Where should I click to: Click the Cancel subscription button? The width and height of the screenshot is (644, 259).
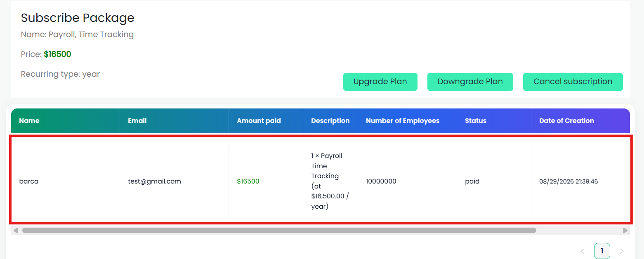(573, 82)
